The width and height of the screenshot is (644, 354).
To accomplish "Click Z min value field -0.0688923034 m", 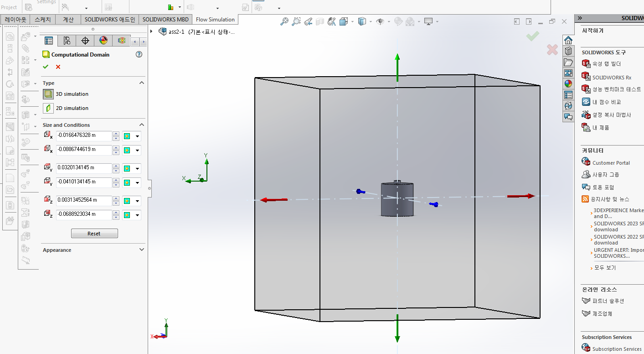I will (84, 215).
